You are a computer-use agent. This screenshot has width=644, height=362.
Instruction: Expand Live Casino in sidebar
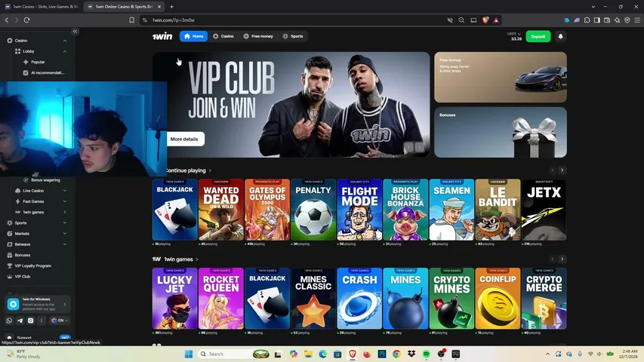(64, 191)
